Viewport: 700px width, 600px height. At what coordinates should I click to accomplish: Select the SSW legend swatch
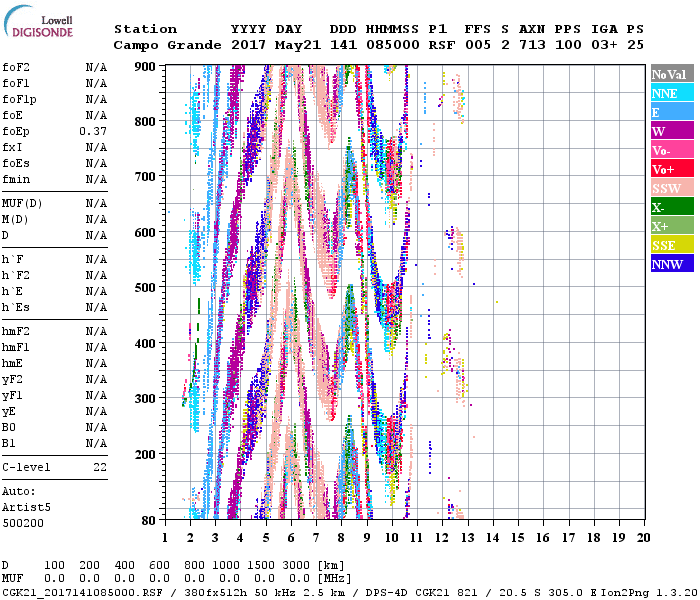coord(671,189)
